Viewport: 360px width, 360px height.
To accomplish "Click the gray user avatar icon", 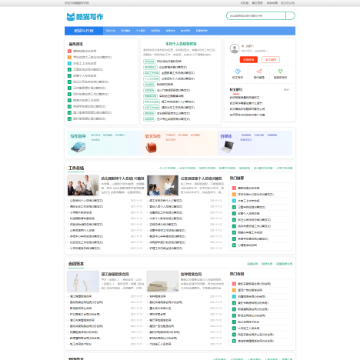I will pyautogui.click(x=234, y=49).
